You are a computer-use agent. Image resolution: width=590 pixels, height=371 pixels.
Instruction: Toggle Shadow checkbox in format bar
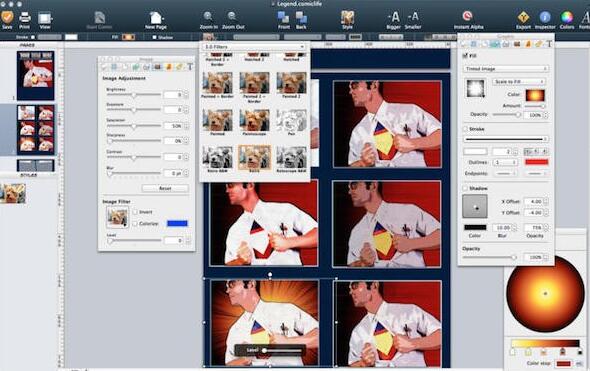click(x=154, y=37)
